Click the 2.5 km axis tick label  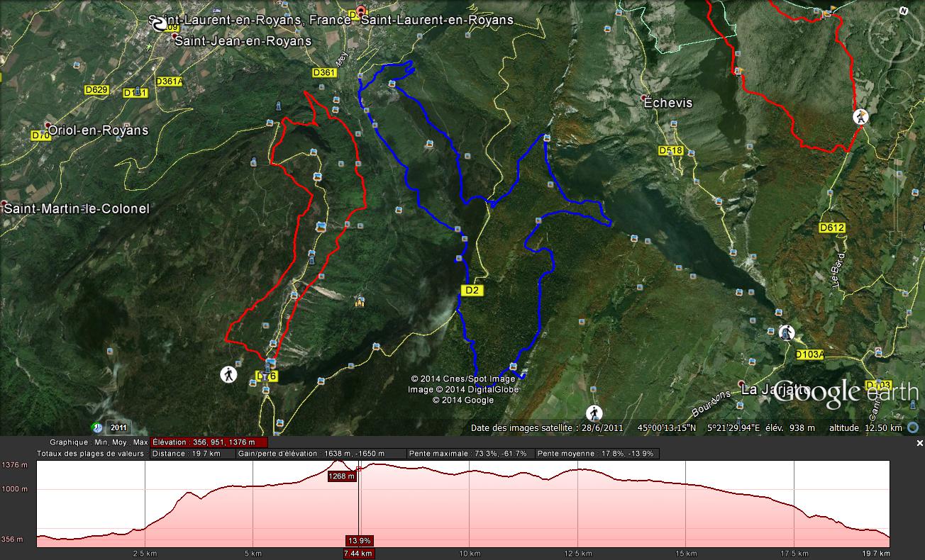144,553
